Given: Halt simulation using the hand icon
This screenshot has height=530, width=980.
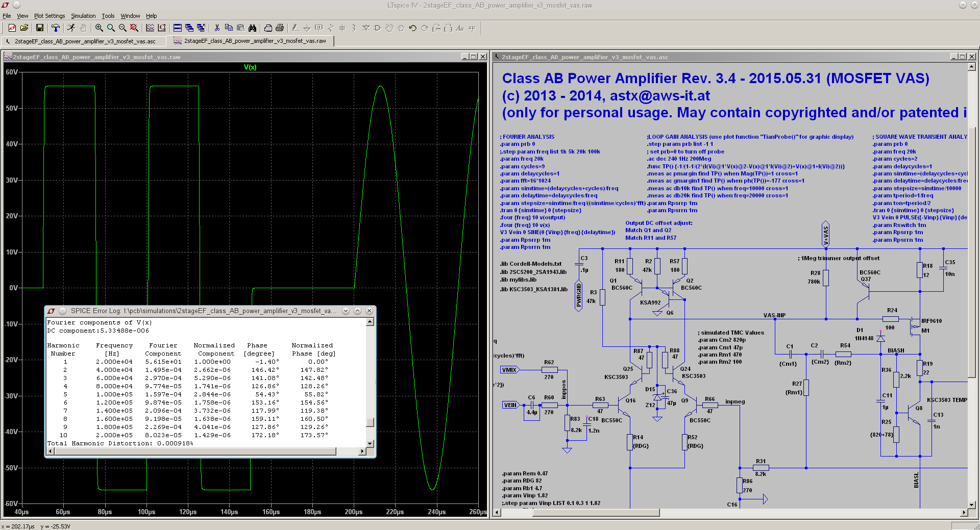Looking at the screenshot, I should 83,28.
